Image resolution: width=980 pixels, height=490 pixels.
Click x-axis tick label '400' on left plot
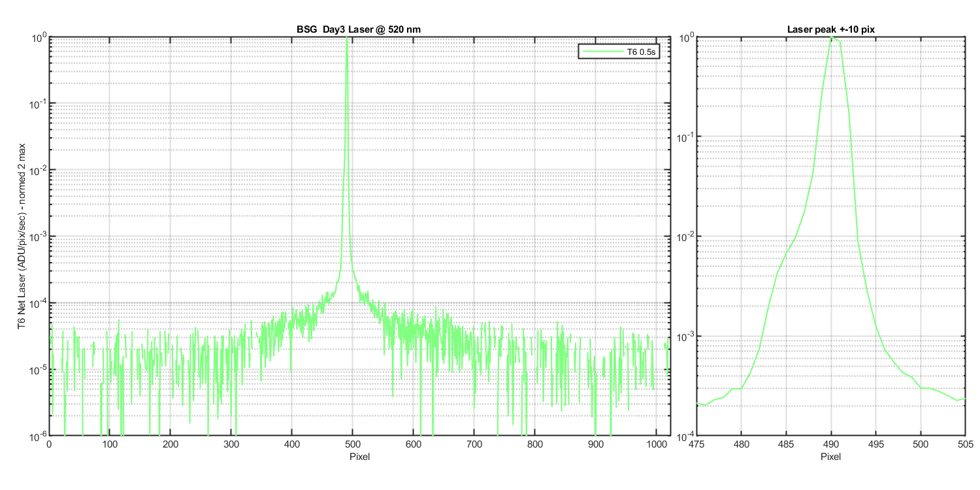point(291,444)
